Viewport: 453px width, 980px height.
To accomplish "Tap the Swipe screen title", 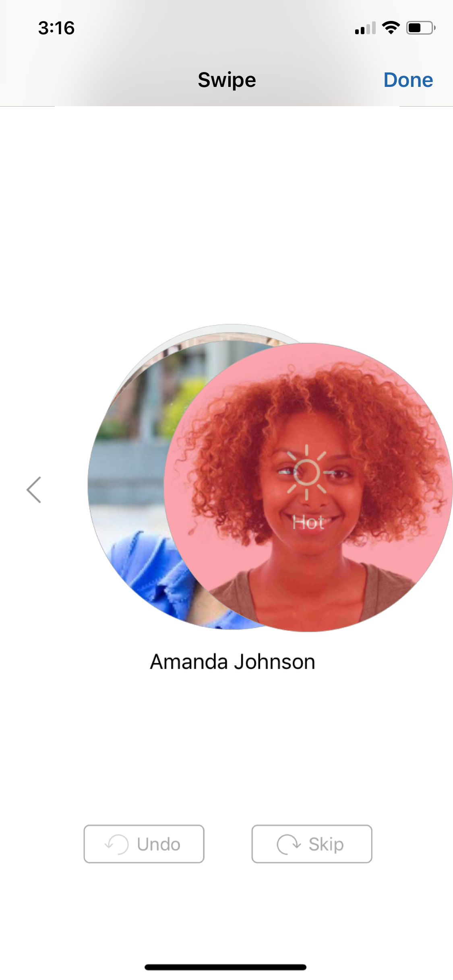I will click(227, 80).
